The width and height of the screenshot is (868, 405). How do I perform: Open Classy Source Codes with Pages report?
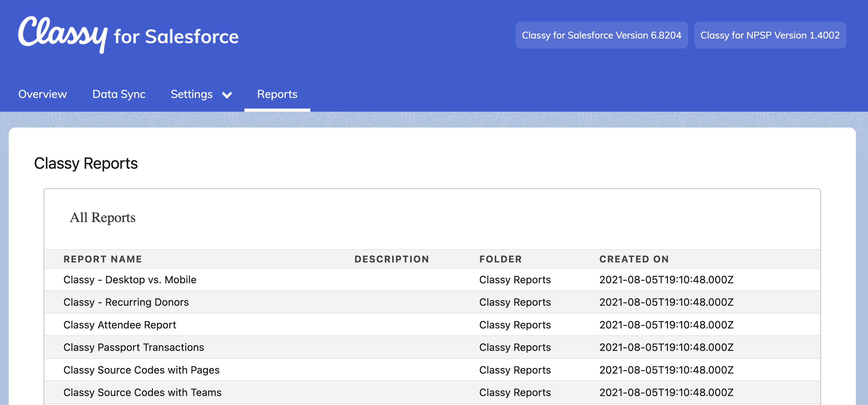tap(141, 370)
